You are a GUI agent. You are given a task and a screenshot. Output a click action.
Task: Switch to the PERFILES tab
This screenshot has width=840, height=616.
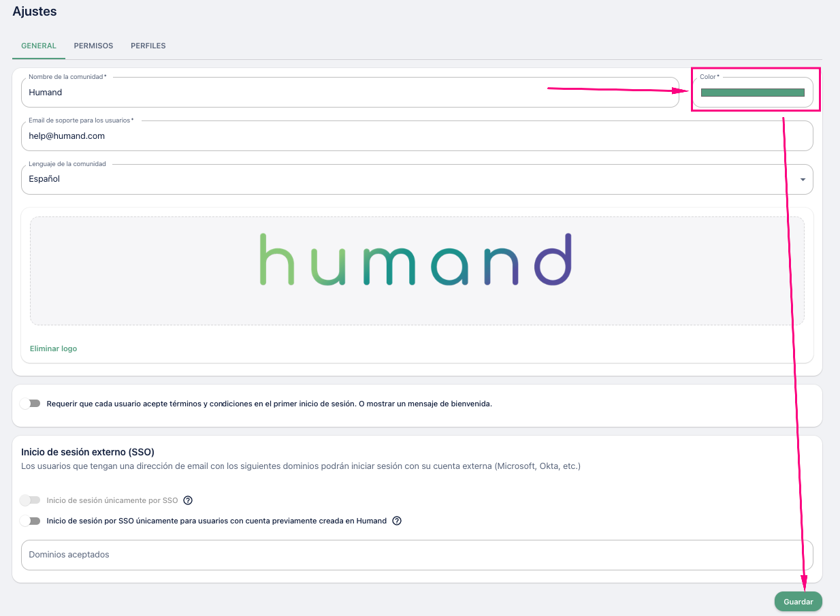pyautogui.click(x=148, y=46)
